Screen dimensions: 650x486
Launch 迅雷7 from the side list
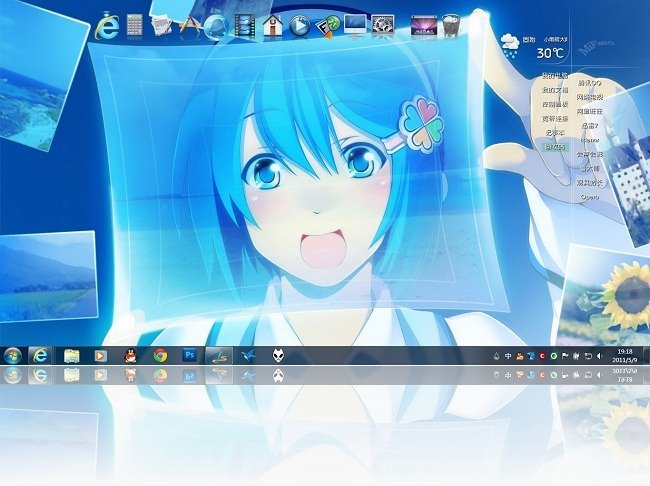pyautogui.click(x=589, y=126)
